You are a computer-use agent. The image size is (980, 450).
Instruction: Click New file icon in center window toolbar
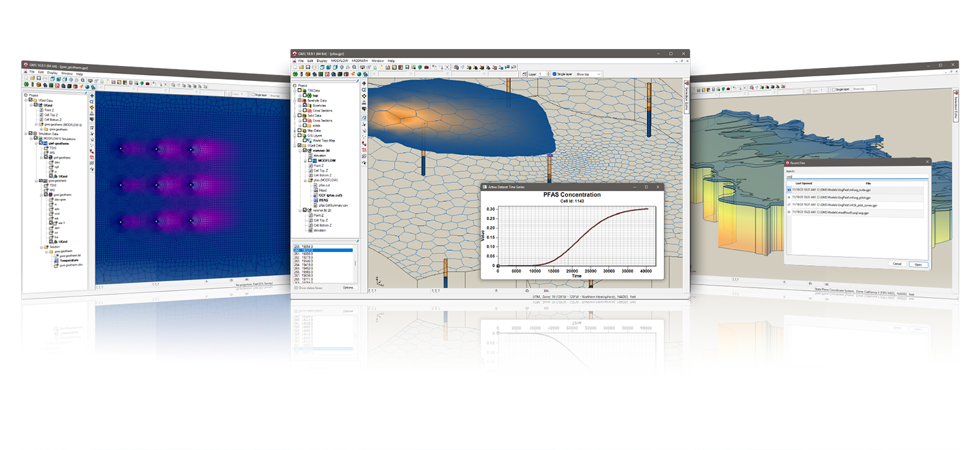coord(295,67)
